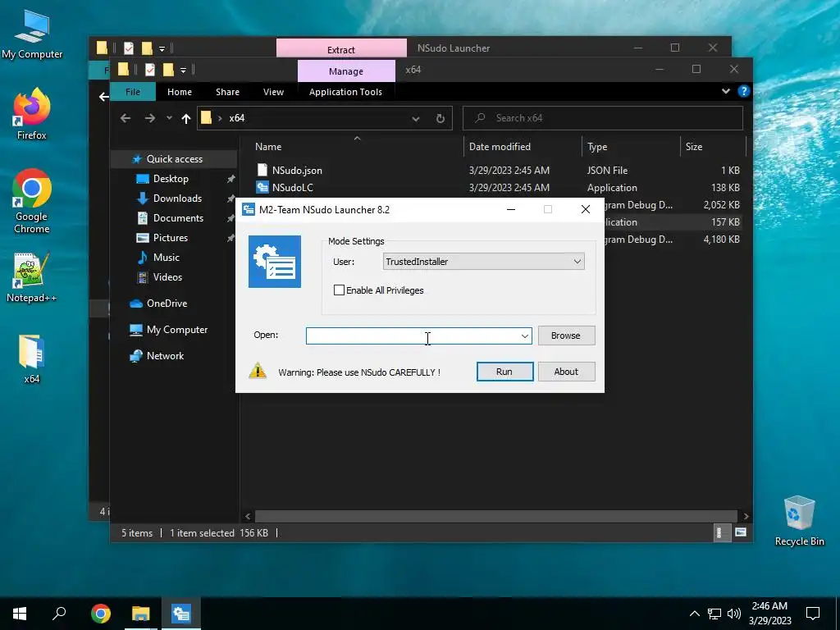Screen dimensions: 840x630
Task: Open Pictures in the navigation pane
Action: [171, 238]
